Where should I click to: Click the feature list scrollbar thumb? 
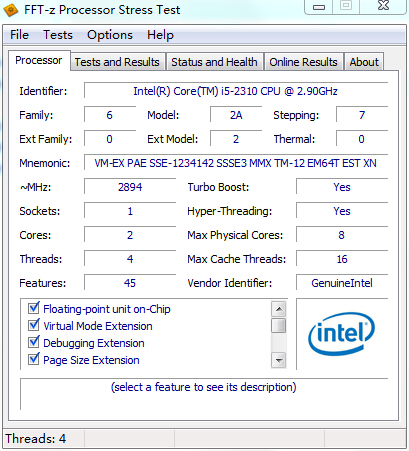tap(279, 326)
